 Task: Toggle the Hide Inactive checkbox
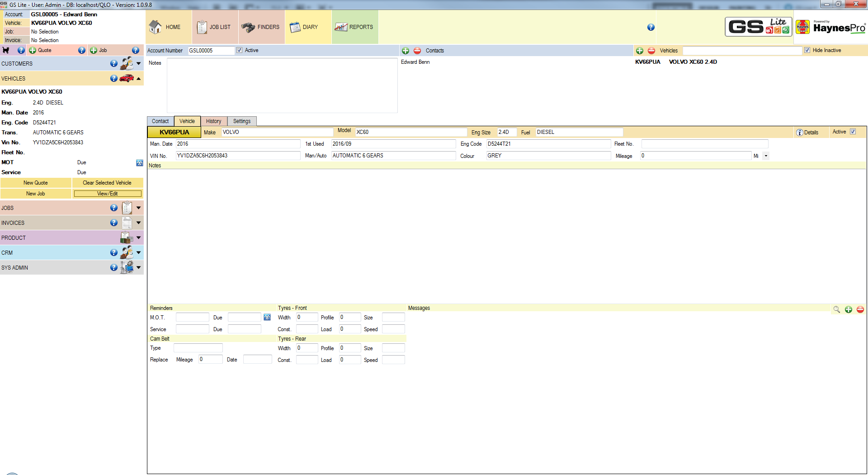[x=807, y=50]
